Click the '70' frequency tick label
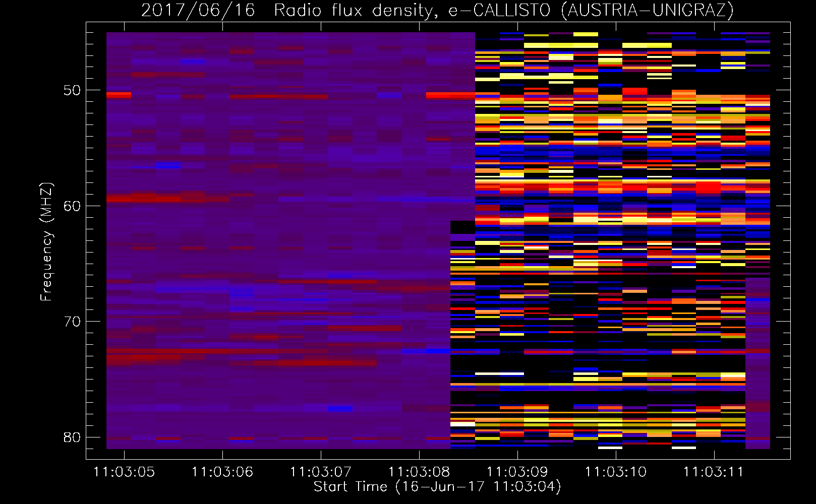The image size is (816, 504). [72, 322]
